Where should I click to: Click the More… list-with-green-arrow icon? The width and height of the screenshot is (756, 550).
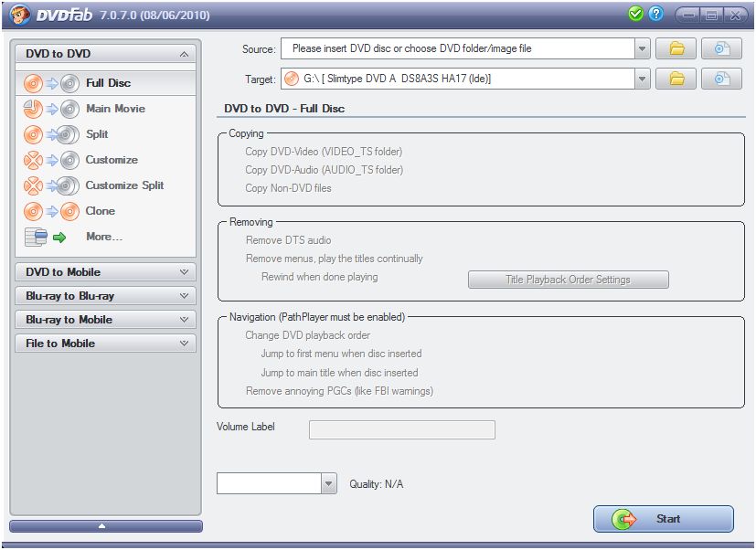click(45, 237)
